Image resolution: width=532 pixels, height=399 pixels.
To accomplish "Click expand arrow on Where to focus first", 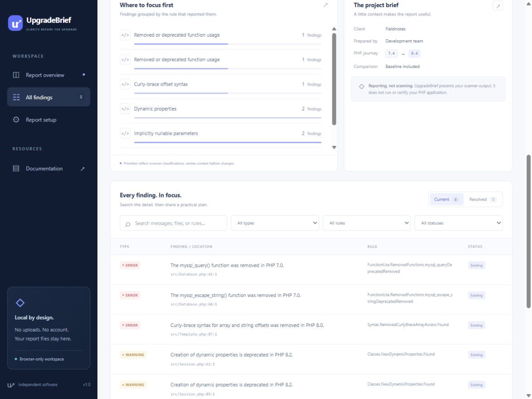I will tap(326, 5).
